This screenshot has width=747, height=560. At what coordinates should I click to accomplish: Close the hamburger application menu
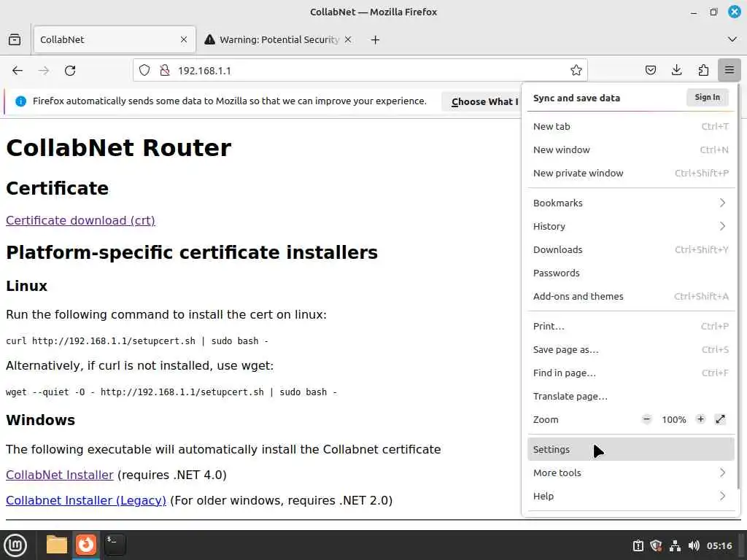(729, 71)
